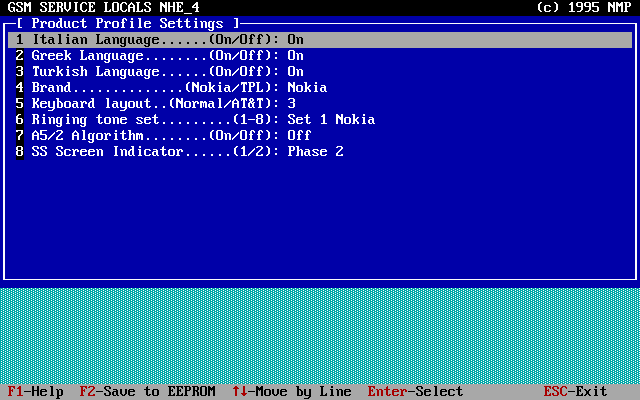
Task: Toggle the A5/2 Algorithm Off value
Action: coord(299,136)
